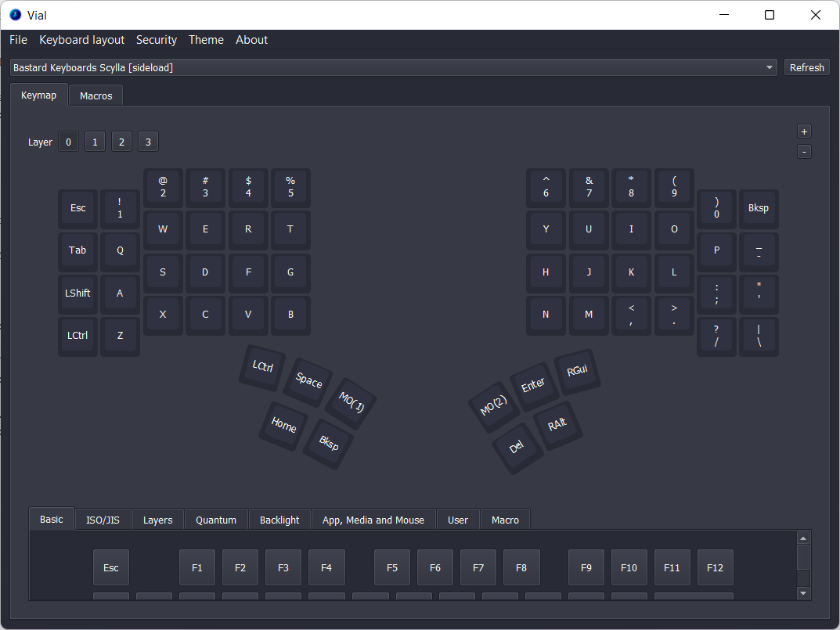Viewport: 840px width, 630px height.
Task: Open the Keyboard layout menu
Action: [x=81, y=40]
